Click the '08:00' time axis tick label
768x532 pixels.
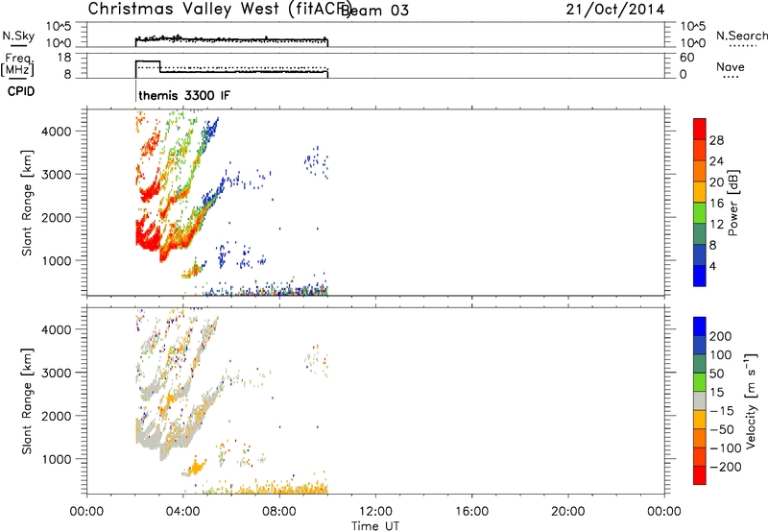click(x=279, y=512)
